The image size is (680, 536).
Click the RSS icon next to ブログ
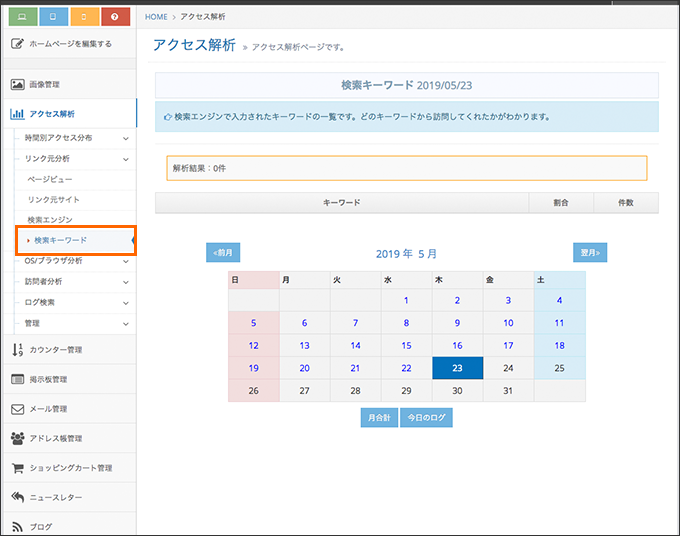pos(17,526)
